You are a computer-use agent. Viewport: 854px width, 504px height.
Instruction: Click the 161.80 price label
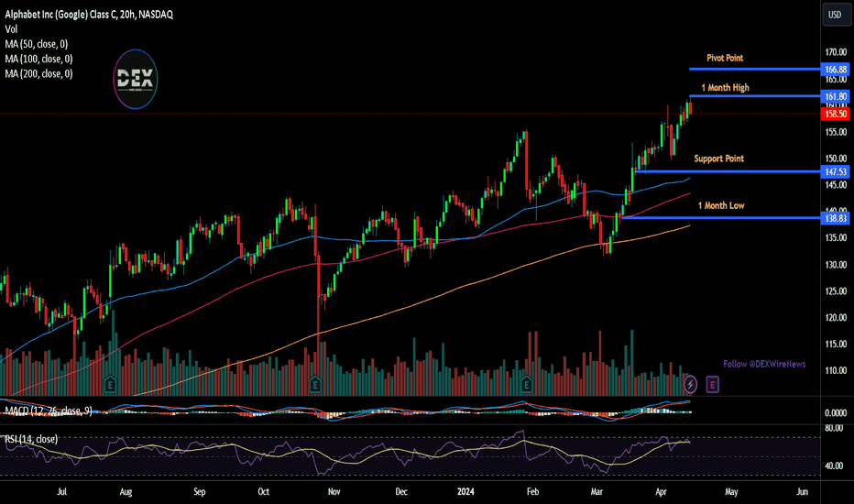(x=836, y=96)
